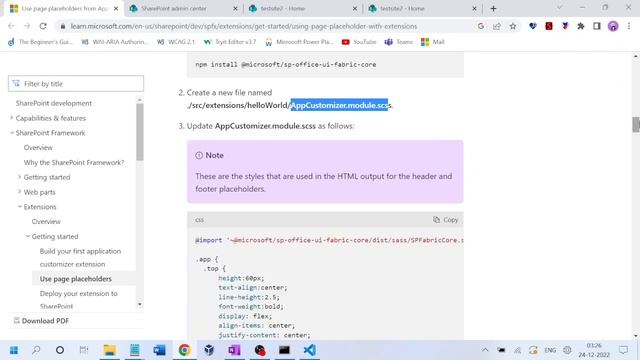Viewport: 640px width, 360px height.
Task: Open the taskbar clock and date
Action: (594, 350)
